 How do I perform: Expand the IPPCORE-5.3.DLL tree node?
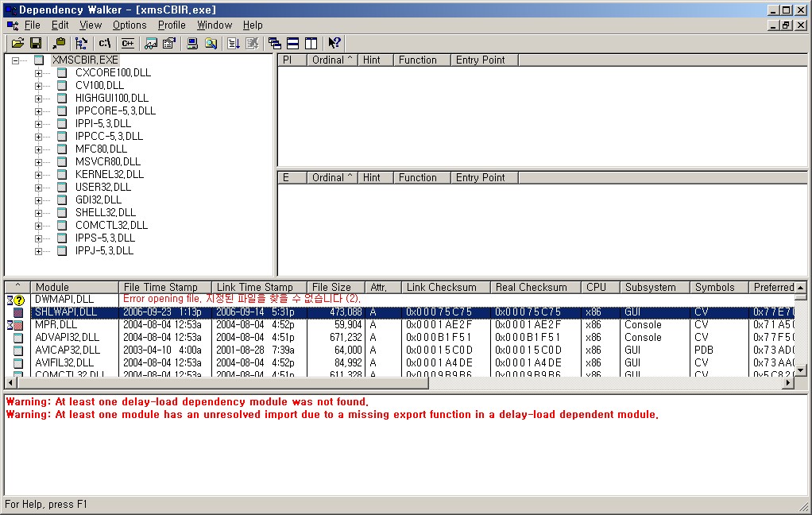[38, 111]
